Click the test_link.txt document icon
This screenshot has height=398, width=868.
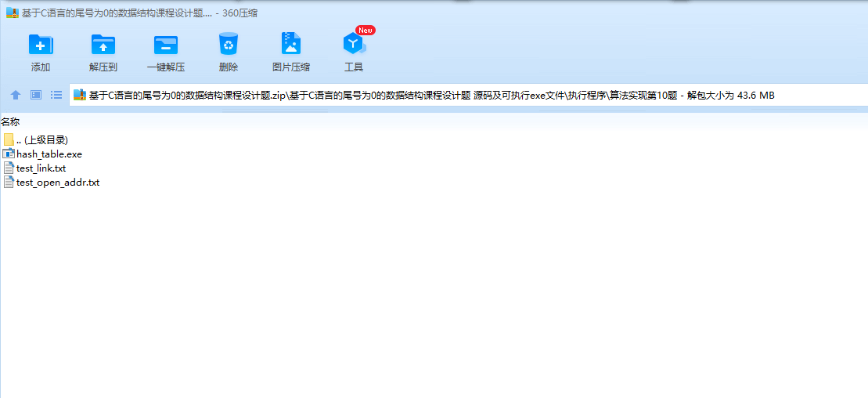coord(9,168)
